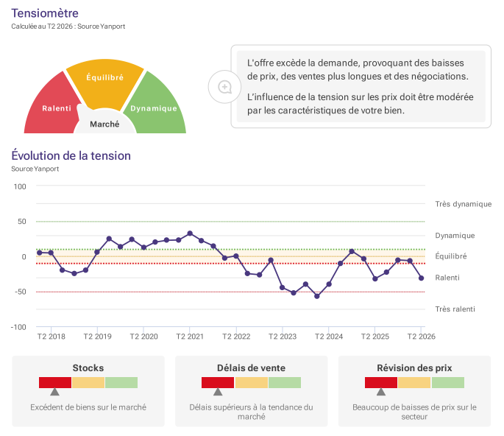Click the T2 2018 data point

coord(51,253)
